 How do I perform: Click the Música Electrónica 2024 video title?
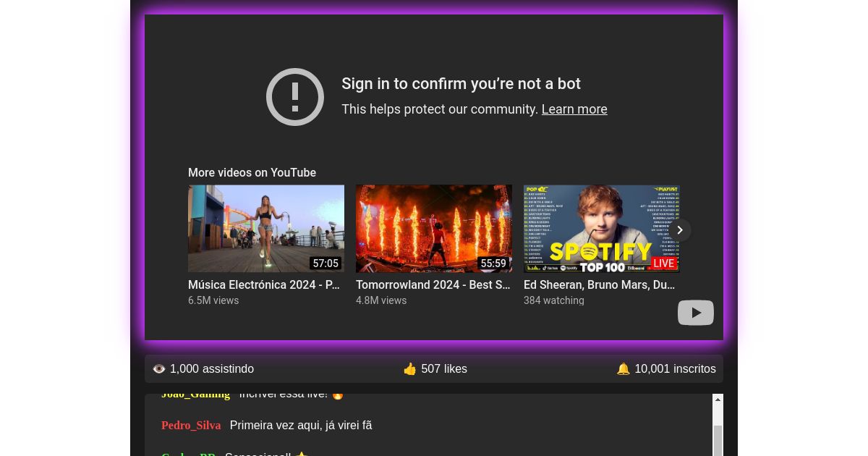pyautogui.click(x=263, y=285)
